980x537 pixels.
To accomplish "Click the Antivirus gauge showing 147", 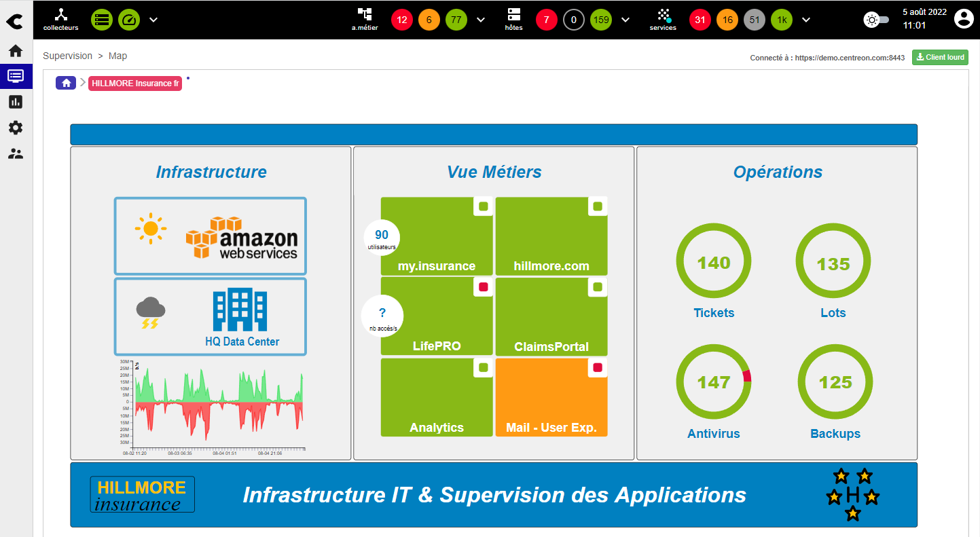I will pos(714,383).
